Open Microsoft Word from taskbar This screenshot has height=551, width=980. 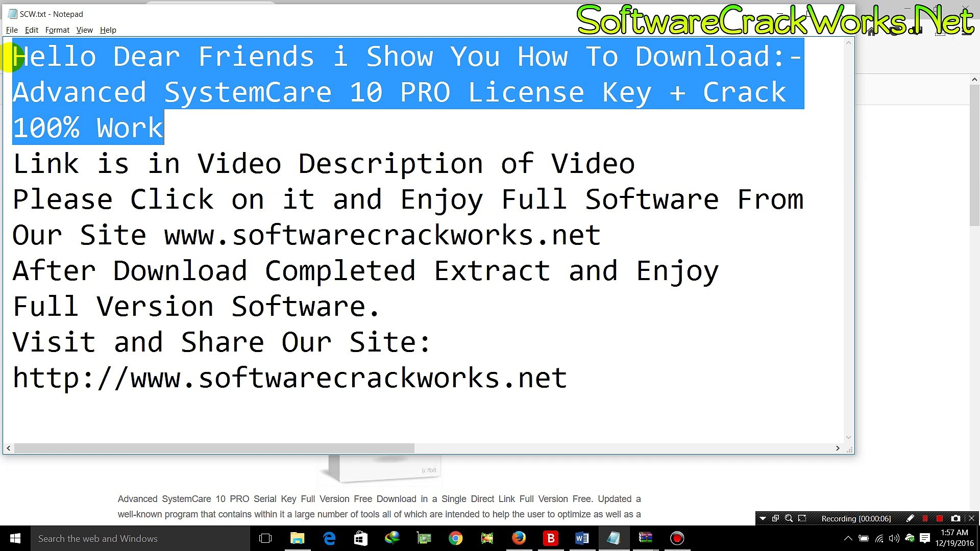[x=582, y=538]
